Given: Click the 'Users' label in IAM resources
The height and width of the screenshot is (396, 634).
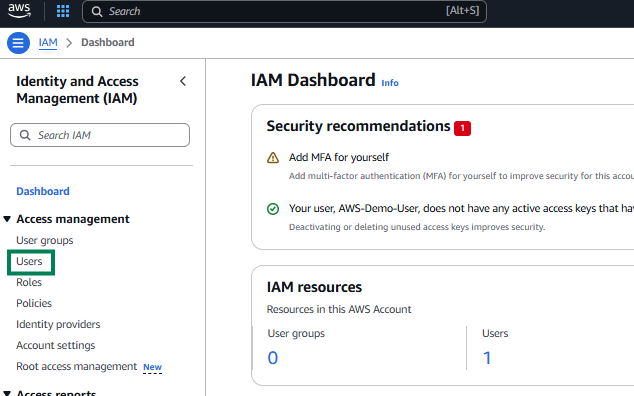Looking at the screenshot, I should pos(495,333).
